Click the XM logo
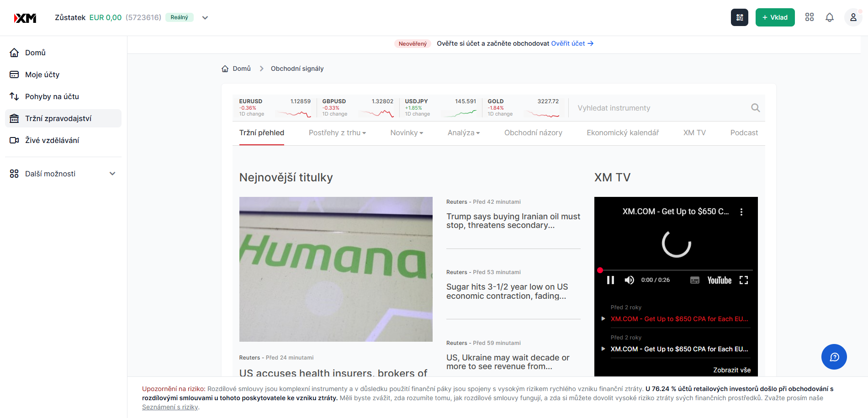Screen dimensions: 868x418 click(25, 18)
